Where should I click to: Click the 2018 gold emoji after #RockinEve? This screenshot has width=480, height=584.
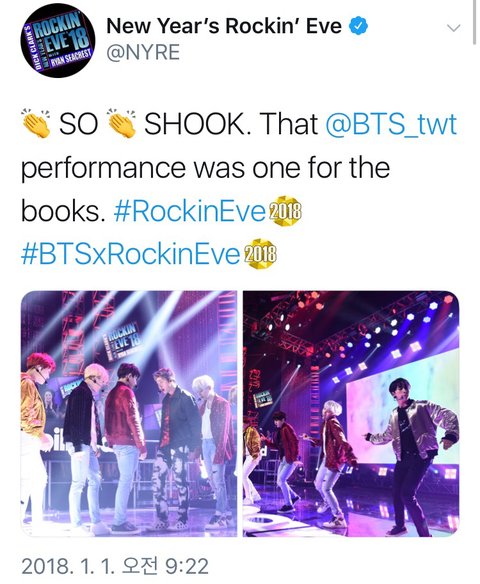point(284,211)
